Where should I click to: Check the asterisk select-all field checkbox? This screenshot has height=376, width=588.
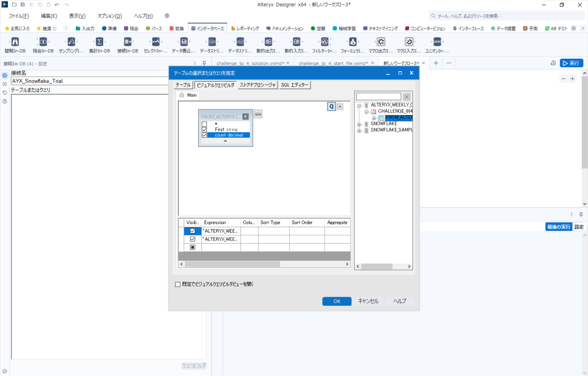coord(204,124)
